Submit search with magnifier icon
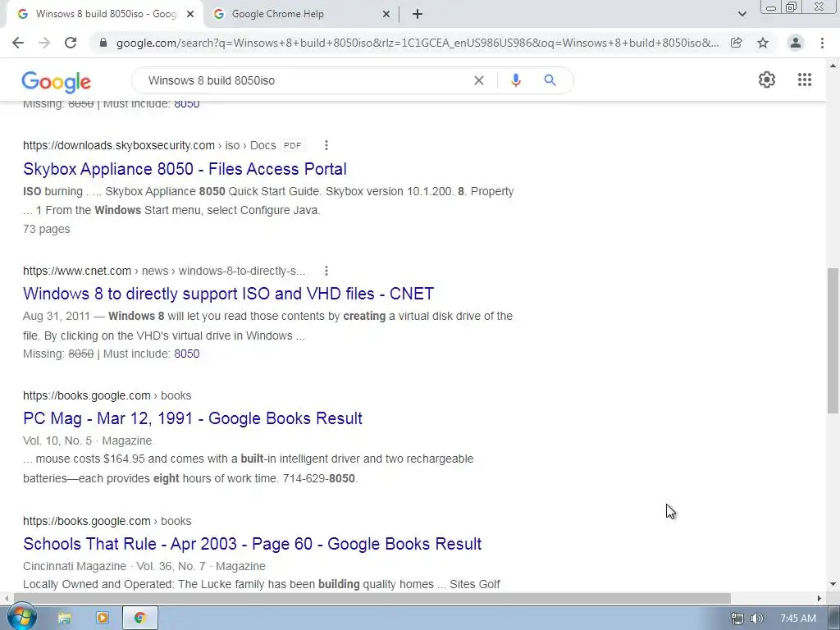 550,80
